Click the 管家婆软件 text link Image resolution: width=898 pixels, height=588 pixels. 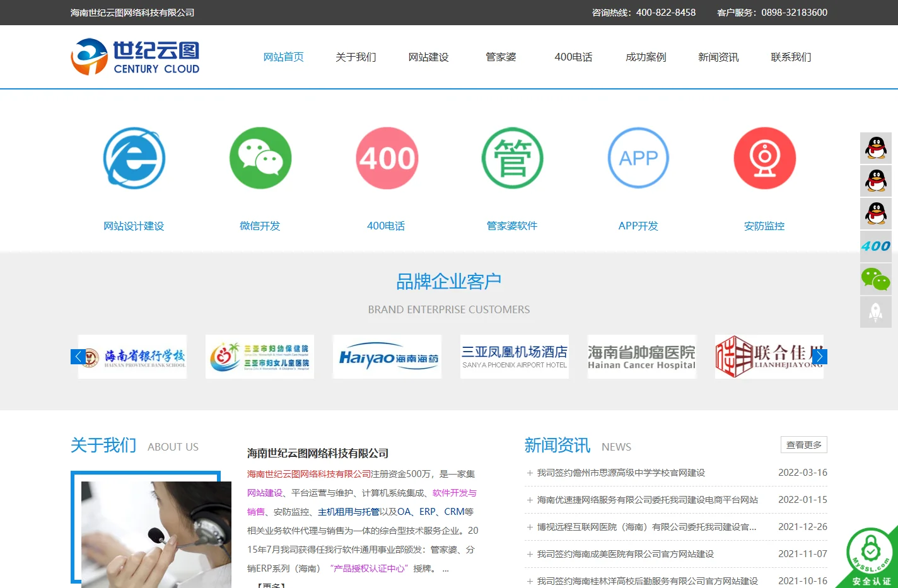(x=512, y=226)
